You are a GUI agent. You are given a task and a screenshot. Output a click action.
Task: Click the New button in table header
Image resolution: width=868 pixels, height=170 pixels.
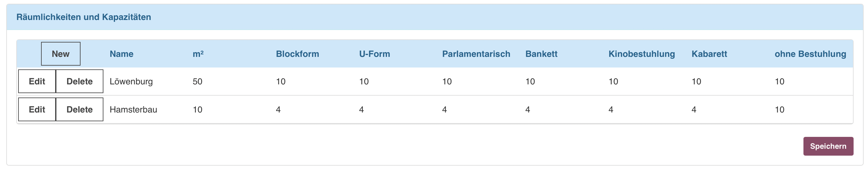coord(61,54)
